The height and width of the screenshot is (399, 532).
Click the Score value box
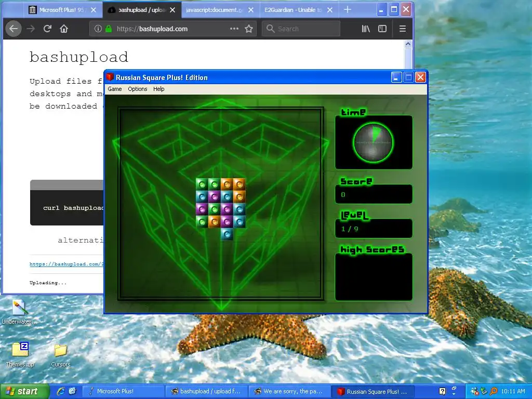coord(374,194)
